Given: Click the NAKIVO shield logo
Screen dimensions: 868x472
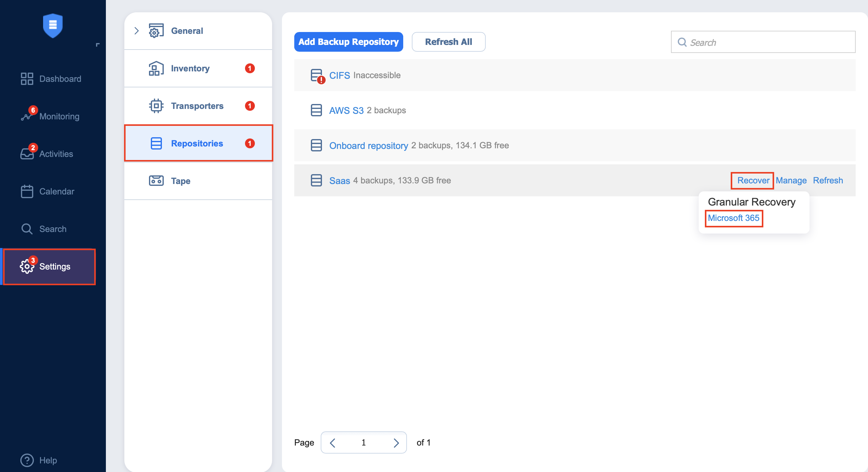Looking at the screenshot, I should 53,26.
